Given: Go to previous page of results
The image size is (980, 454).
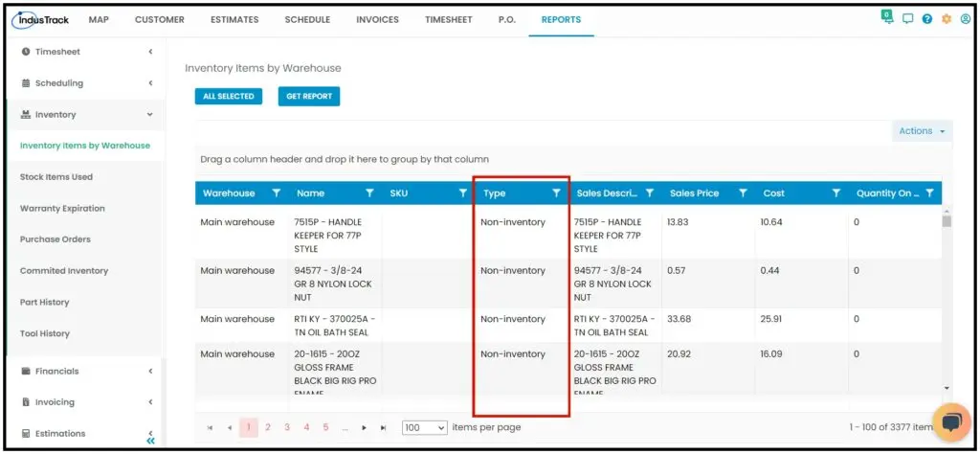Looking at the screenshot, I should (230, 428).
